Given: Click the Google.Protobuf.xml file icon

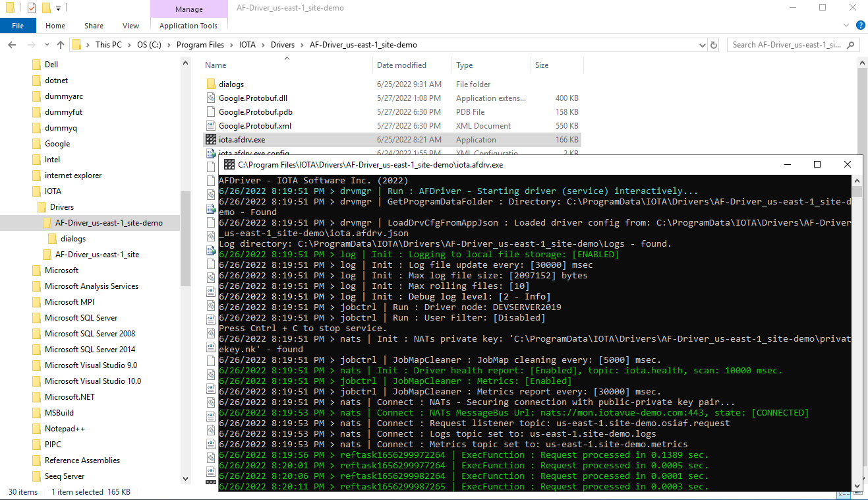Looking at the screenshot, I should point(211,126).
